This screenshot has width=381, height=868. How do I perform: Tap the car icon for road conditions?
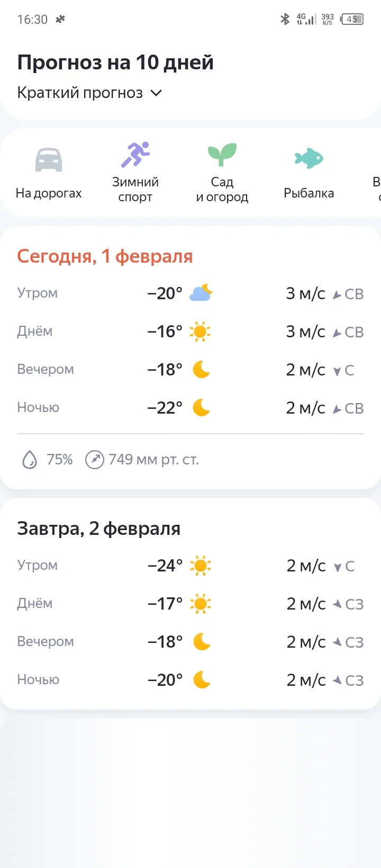pos(49,159)
